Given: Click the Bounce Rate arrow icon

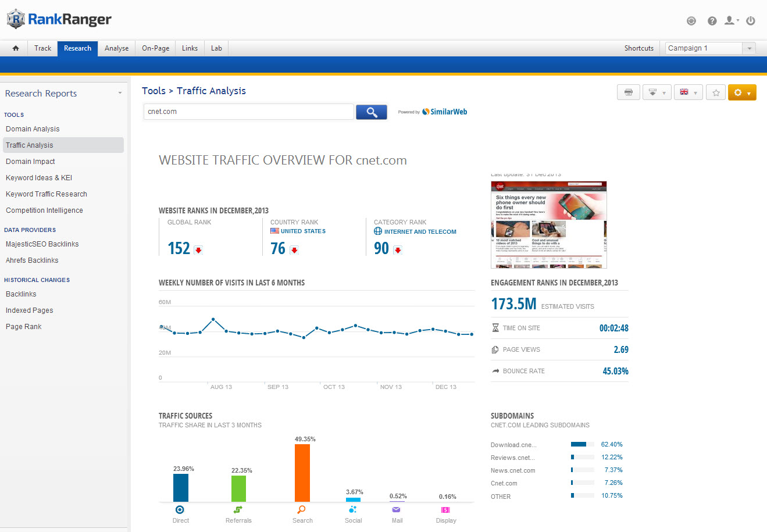Looking at the screenshot, I should coord(495,371).
